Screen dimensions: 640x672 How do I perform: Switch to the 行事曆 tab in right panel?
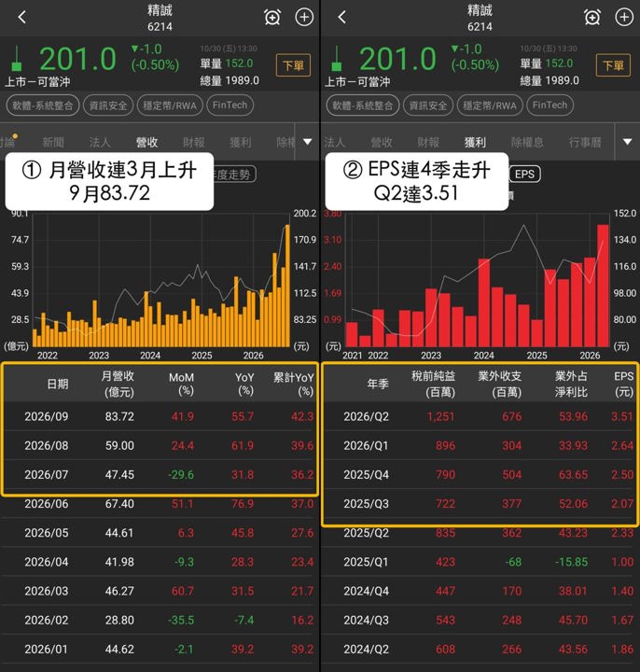[x=585, y=142]
